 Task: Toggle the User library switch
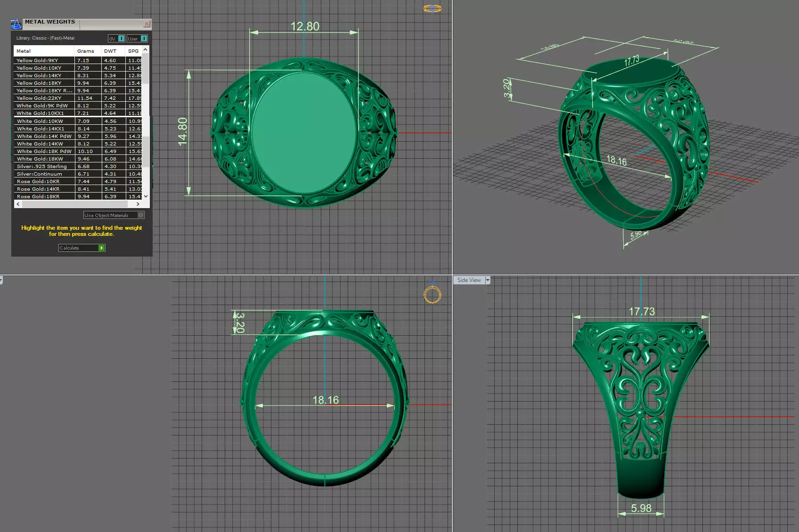[144, 39]
